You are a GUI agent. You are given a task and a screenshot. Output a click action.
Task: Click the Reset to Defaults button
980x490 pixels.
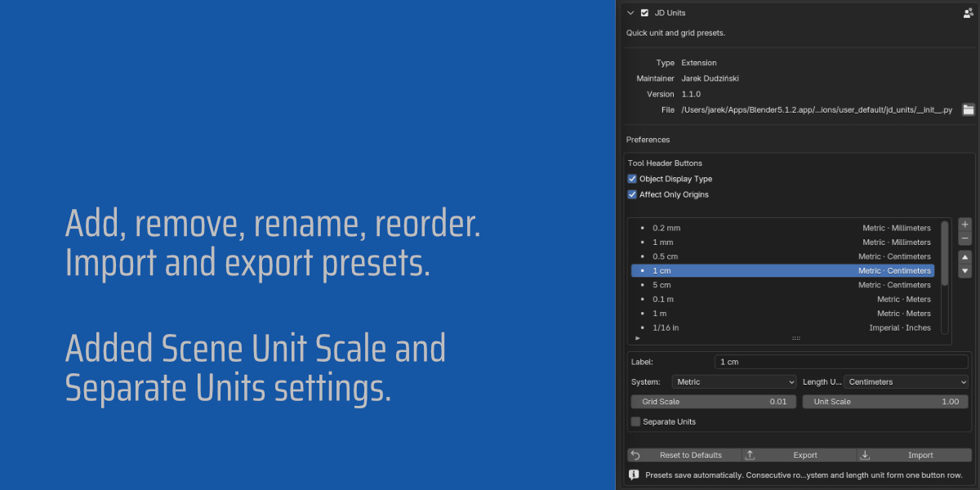click(x=684, y=455)
